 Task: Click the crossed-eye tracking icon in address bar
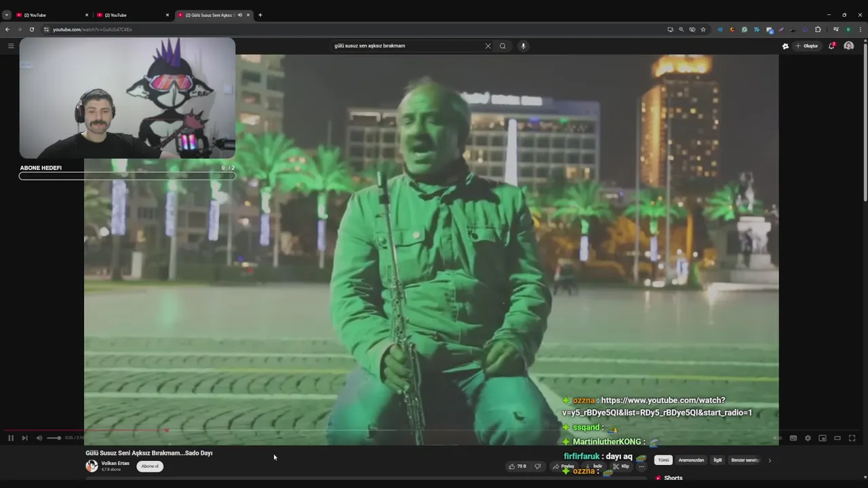(x=692, y=29)
